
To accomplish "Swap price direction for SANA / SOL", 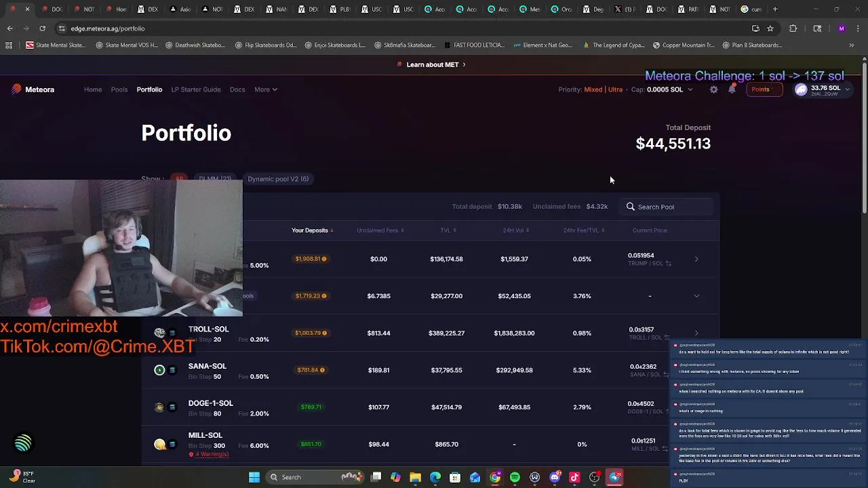I will [x=665, y=374].
